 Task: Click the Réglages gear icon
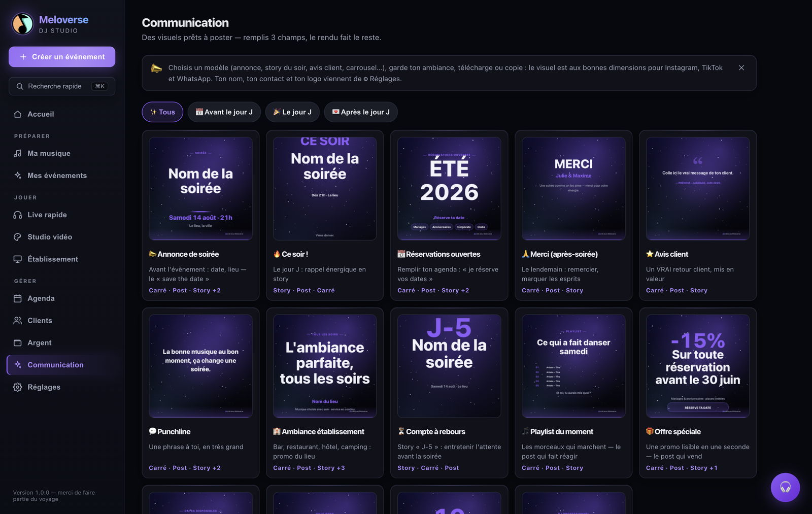[18, 387]
